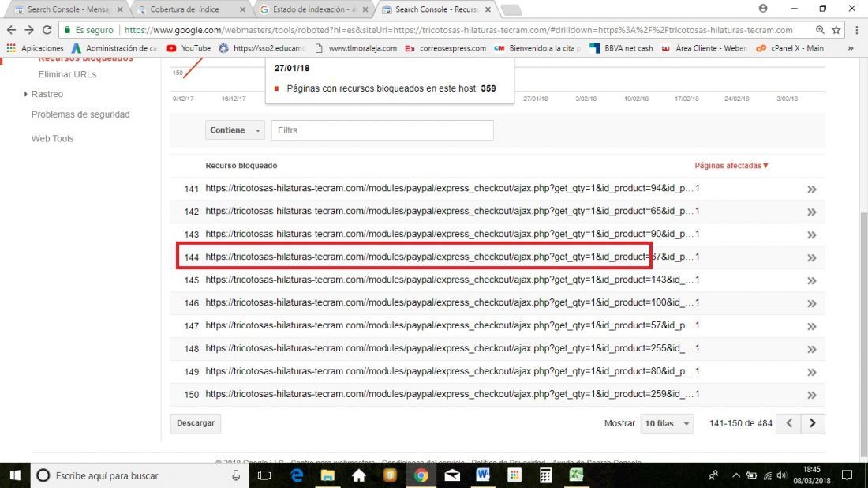Image resolution: width=868 pixels, height=488 pixels.
Task: Open the YouTube bookmark
Action: (189, 48)
